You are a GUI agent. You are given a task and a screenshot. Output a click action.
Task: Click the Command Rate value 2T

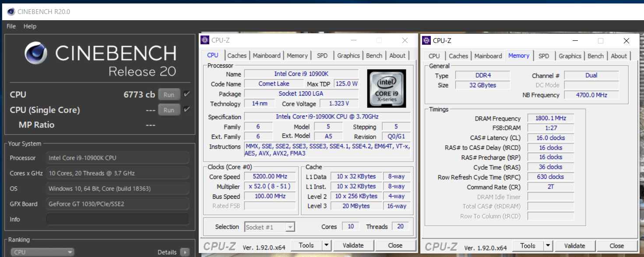(x=550, y=186)
